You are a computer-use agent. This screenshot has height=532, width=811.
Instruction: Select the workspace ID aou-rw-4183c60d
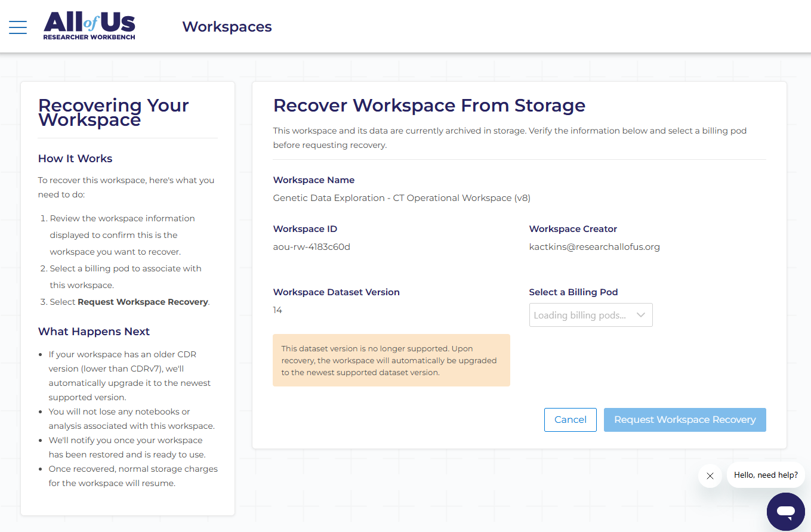point(312,247)
